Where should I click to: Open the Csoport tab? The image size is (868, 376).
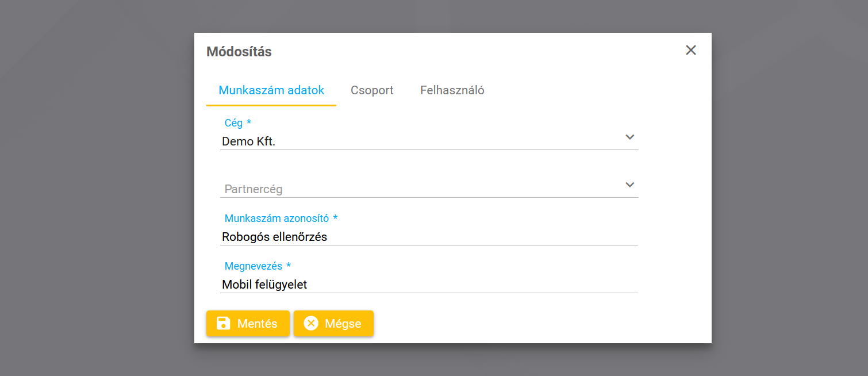click(x=372, y=90)
